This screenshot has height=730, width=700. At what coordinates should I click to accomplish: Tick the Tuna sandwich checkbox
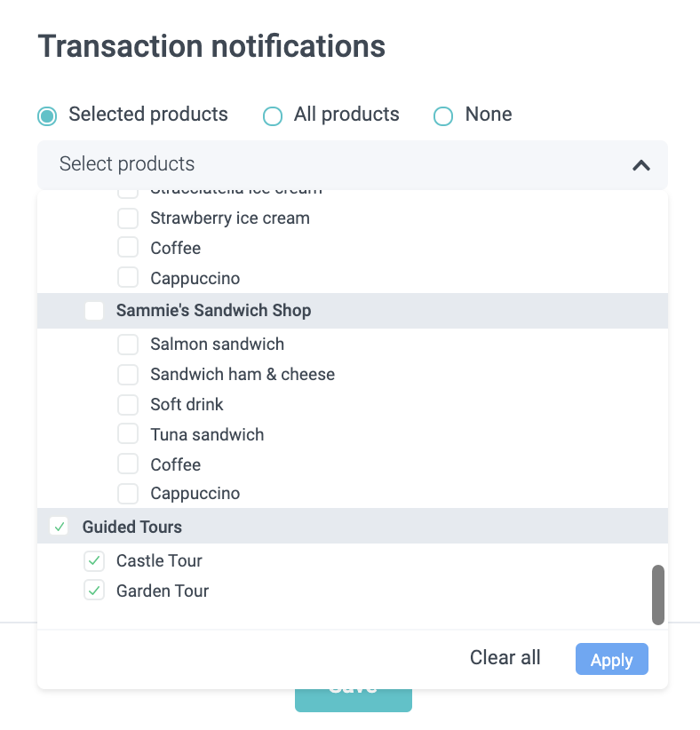tap(128, 435)
